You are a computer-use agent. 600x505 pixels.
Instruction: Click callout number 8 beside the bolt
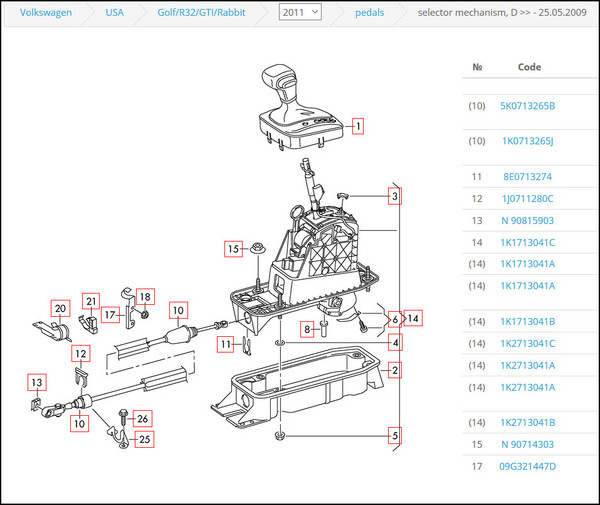pyautogui.click(x=309, y=328)
